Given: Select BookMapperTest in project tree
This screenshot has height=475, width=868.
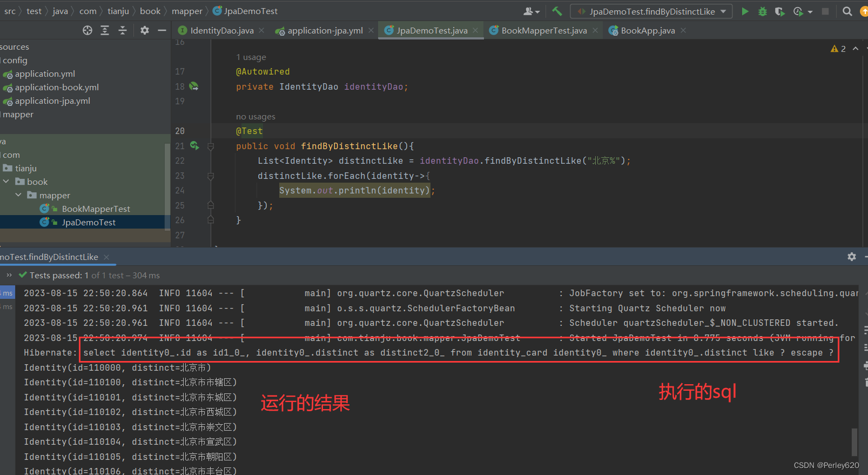Looking at the screenshot, I should (x=96, y=209).
